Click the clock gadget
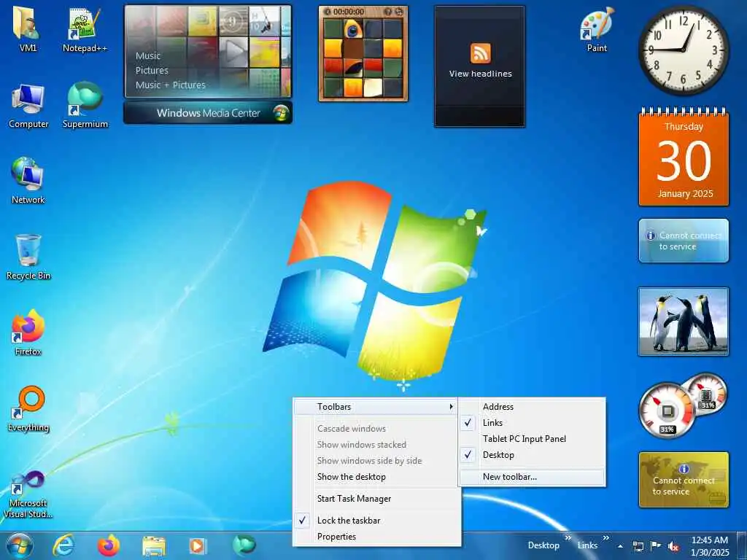Screen dimensions: 747x560 [683, 50]
